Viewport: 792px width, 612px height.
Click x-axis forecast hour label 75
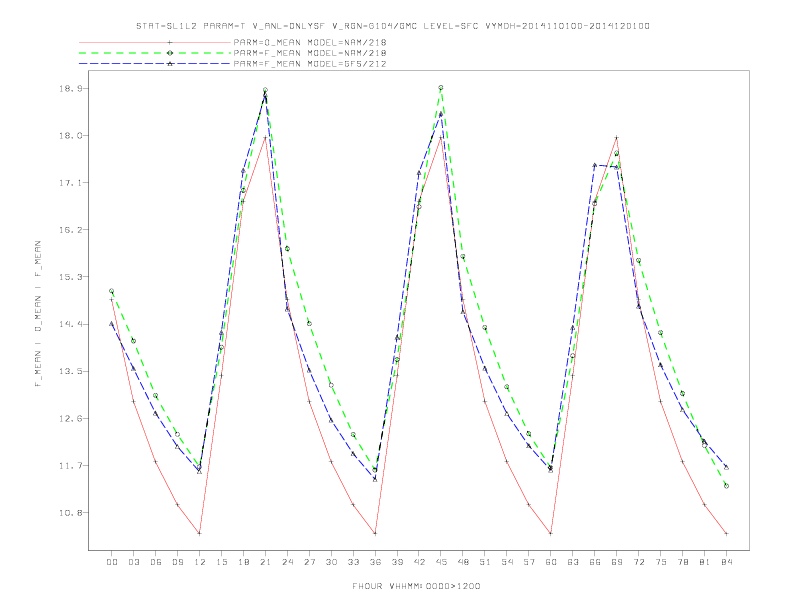click(661, 562)
